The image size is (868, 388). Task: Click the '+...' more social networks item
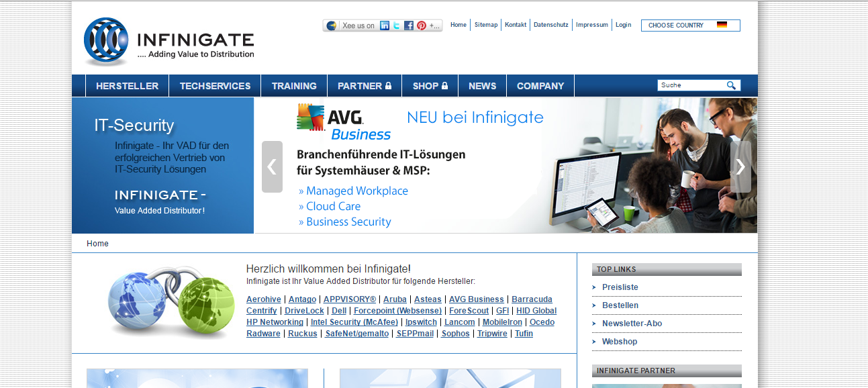pyautogui.click(x=435, y=26)
